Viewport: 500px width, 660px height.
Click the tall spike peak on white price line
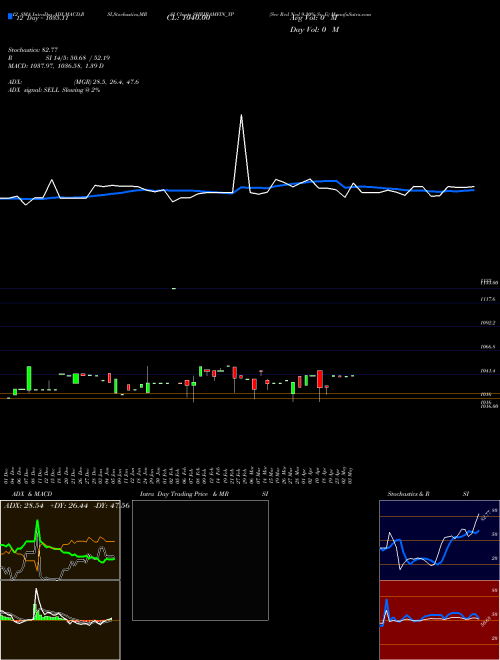241,115
